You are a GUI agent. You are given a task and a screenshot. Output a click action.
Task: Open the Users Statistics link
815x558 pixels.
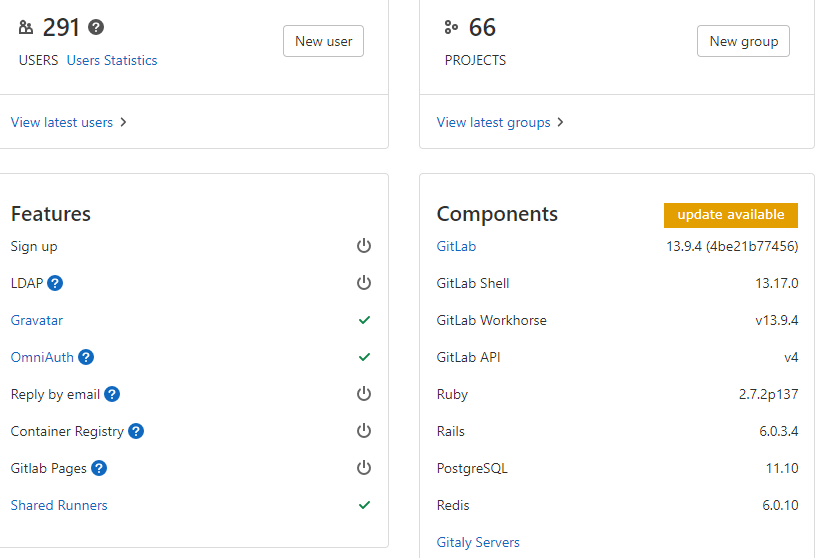112,60
